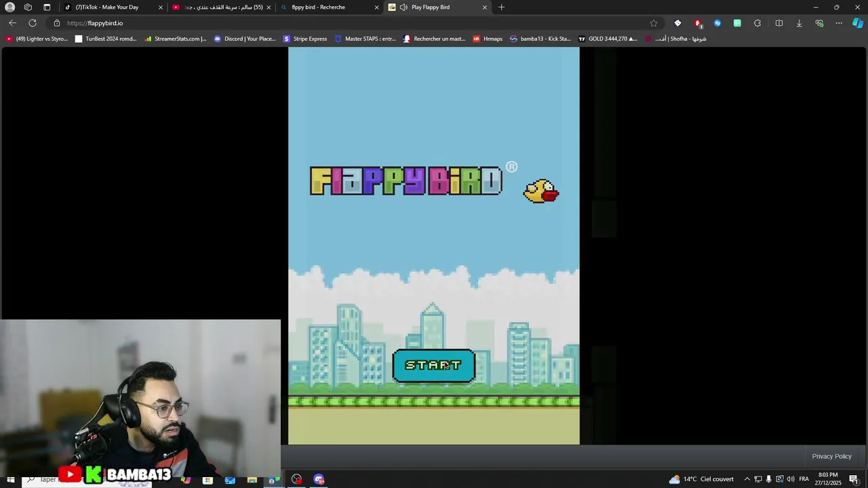Close the flppy bird - Recherche tab

point(376,7)
